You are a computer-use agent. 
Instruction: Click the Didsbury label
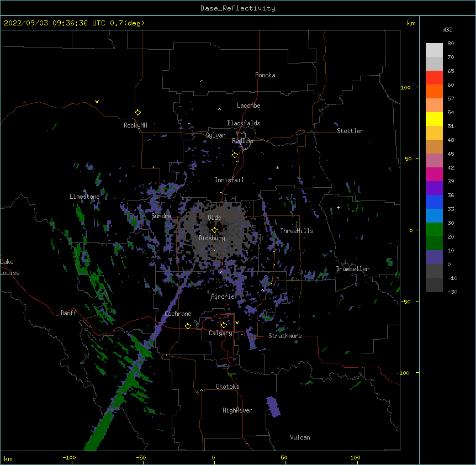[212, 238]
